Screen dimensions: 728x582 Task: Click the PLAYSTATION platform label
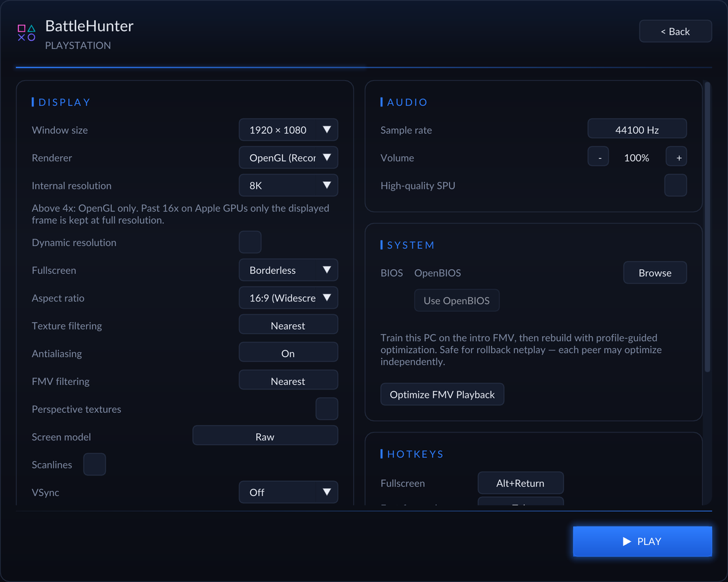click(78, 46)
